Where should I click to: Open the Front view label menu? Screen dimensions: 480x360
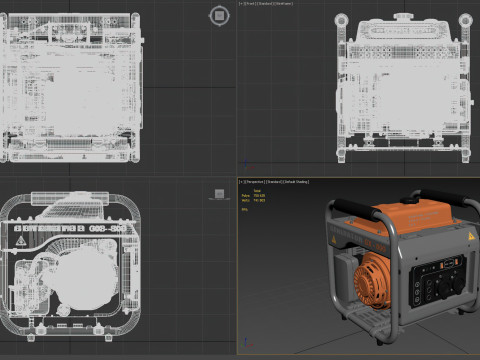[x=250, y=4]
